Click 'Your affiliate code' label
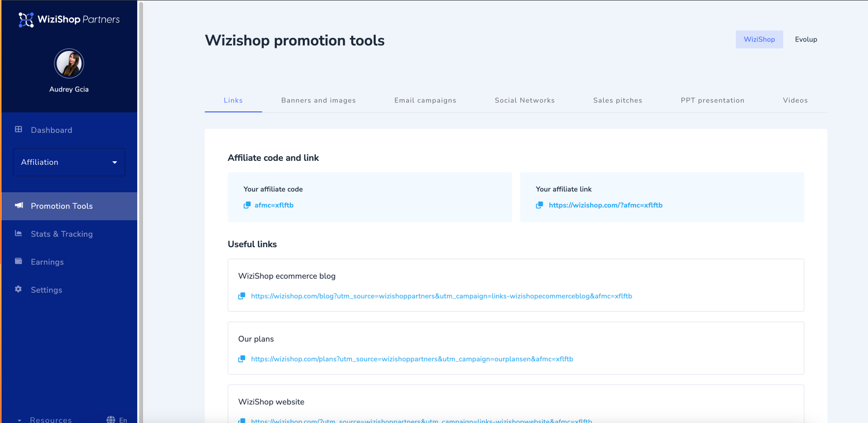Screen dimensions: 868x423 273,189
